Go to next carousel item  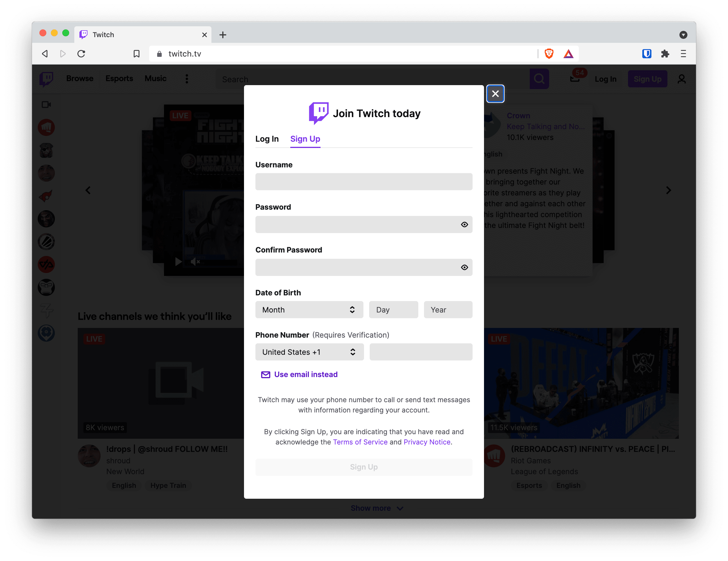point(668,190)
